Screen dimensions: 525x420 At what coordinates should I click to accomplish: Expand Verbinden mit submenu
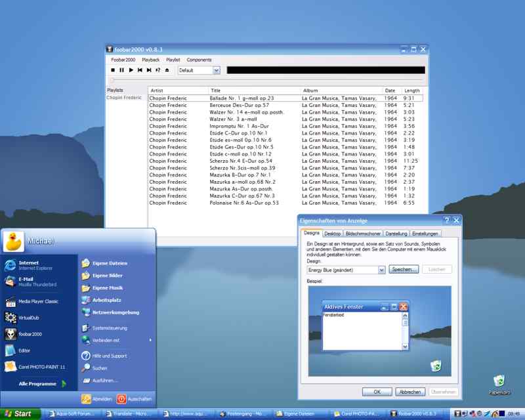tap(117, 340)
